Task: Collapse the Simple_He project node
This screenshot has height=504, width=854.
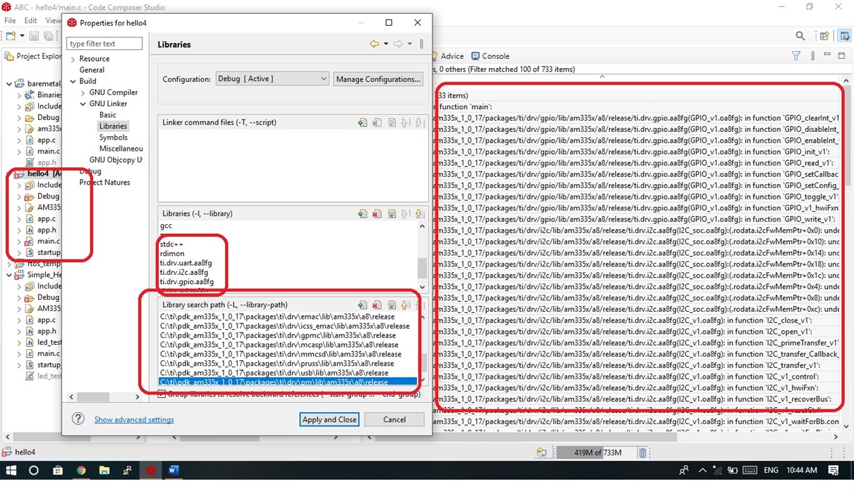Action: click(x=9, y=275)
